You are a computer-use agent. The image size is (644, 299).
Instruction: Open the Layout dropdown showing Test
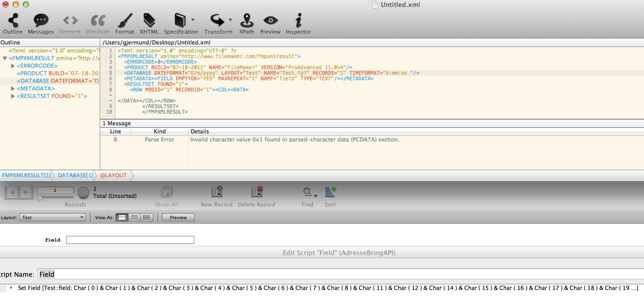pos(53,217)
